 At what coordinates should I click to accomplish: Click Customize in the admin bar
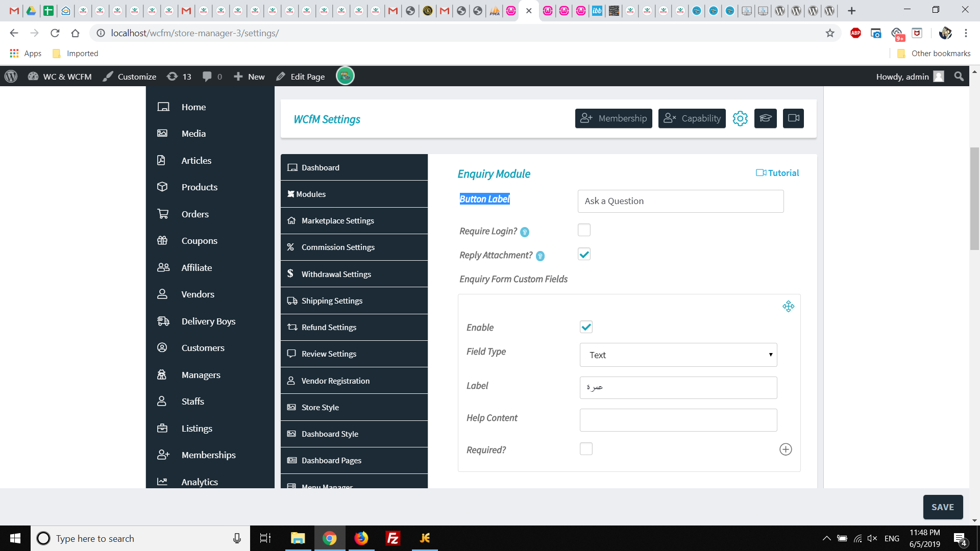pyautogui.click(x=129, y=77)
